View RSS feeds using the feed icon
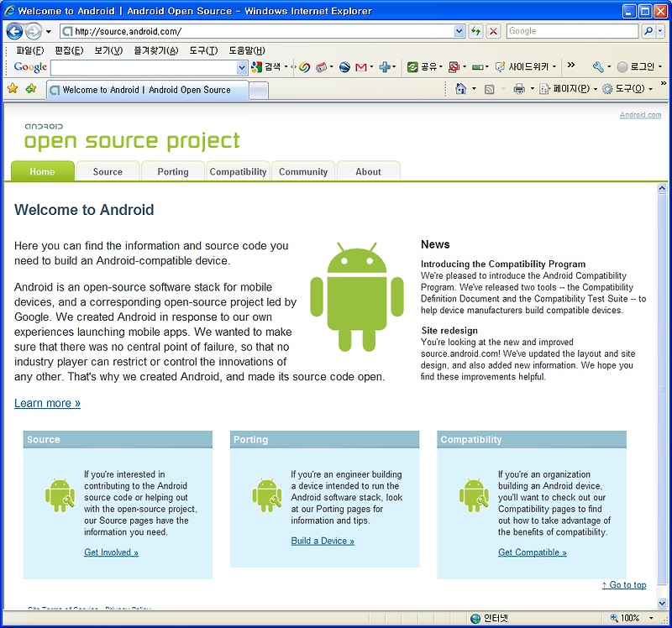 pos(488,88)
